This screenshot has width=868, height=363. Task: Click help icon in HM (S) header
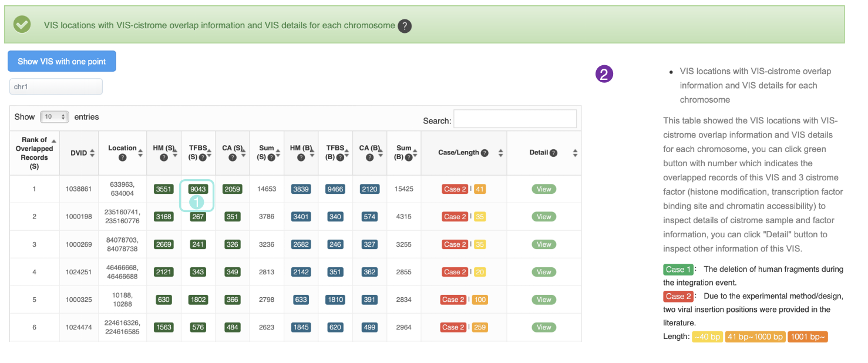pos(163,157)
